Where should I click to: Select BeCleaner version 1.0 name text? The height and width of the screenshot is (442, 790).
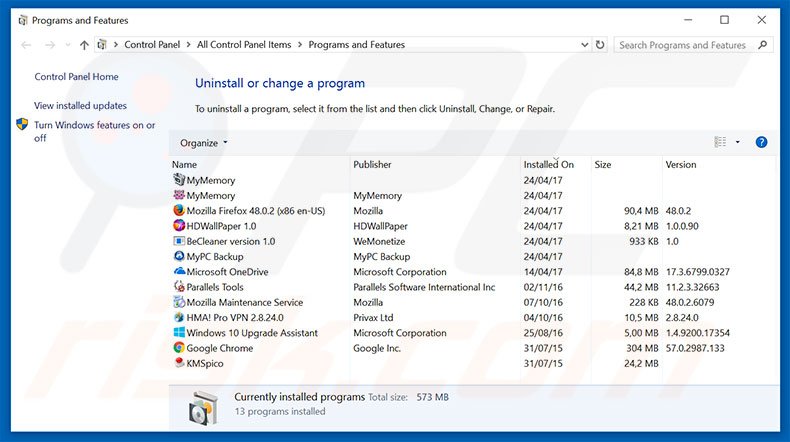coord(231,241)
